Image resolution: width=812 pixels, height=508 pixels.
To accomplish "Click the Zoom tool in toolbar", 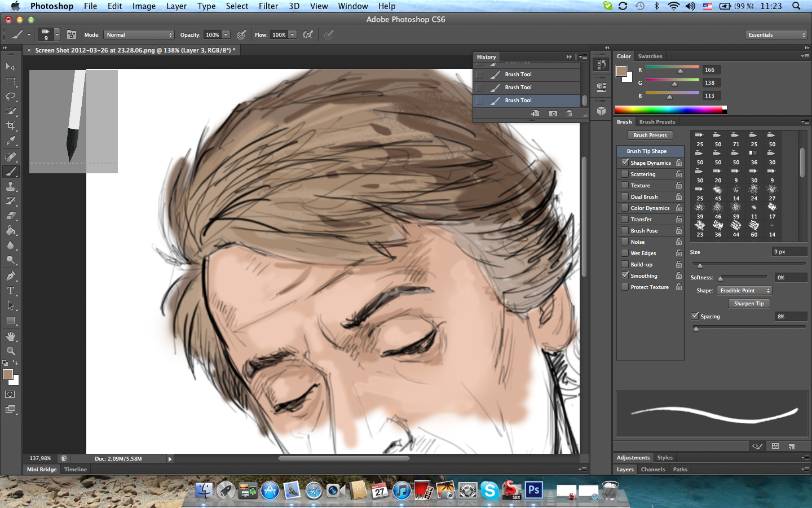I will click(x=11, y=351).
